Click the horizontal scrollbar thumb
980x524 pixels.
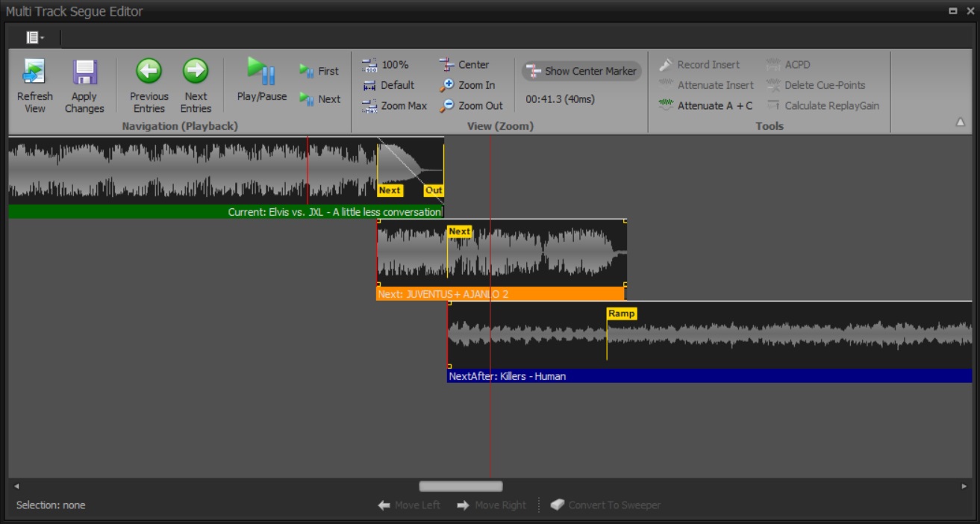(x=461, y=487)
